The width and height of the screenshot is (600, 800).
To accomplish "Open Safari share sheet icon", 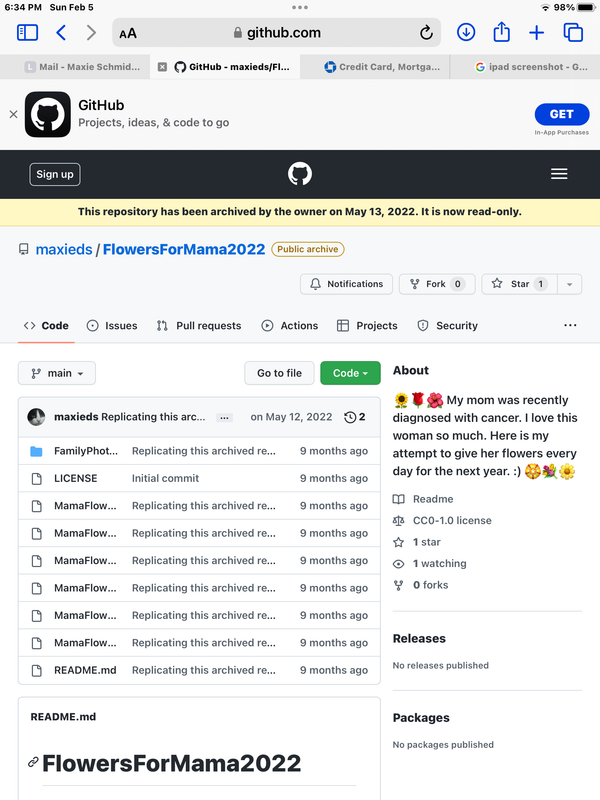I will pyautogui.click(x=501, y=32).
